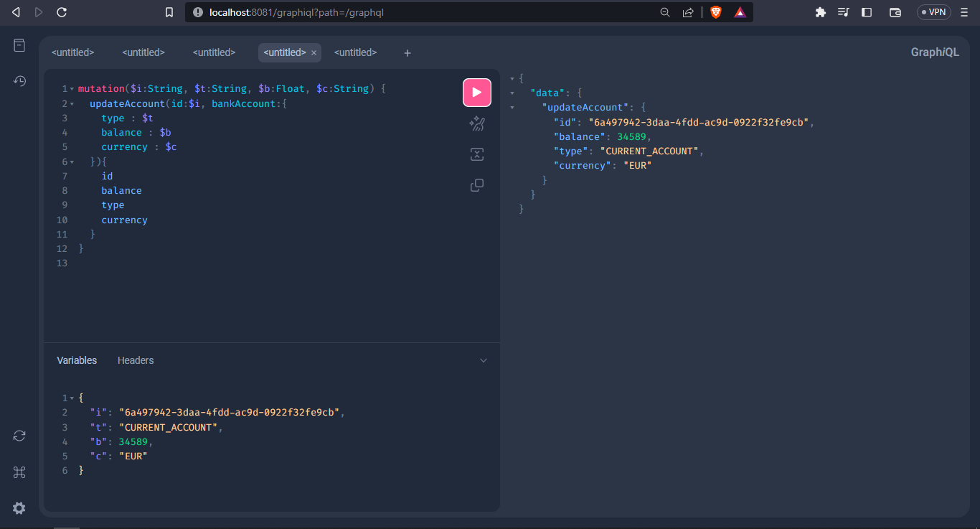Execute the updateAccount mutation
The width and height of the screenshot is (980, 529).
point(476,92)
